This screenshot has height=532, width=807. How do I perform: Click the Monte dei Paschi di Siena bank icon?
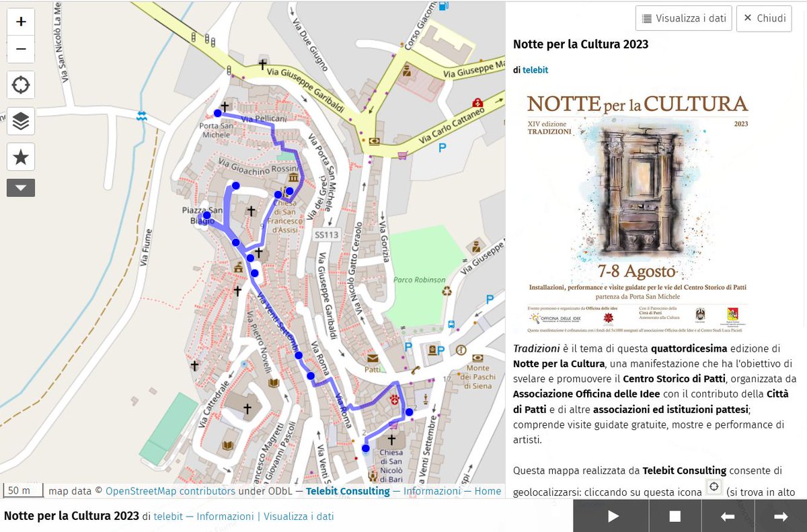(x=477, y=358)
